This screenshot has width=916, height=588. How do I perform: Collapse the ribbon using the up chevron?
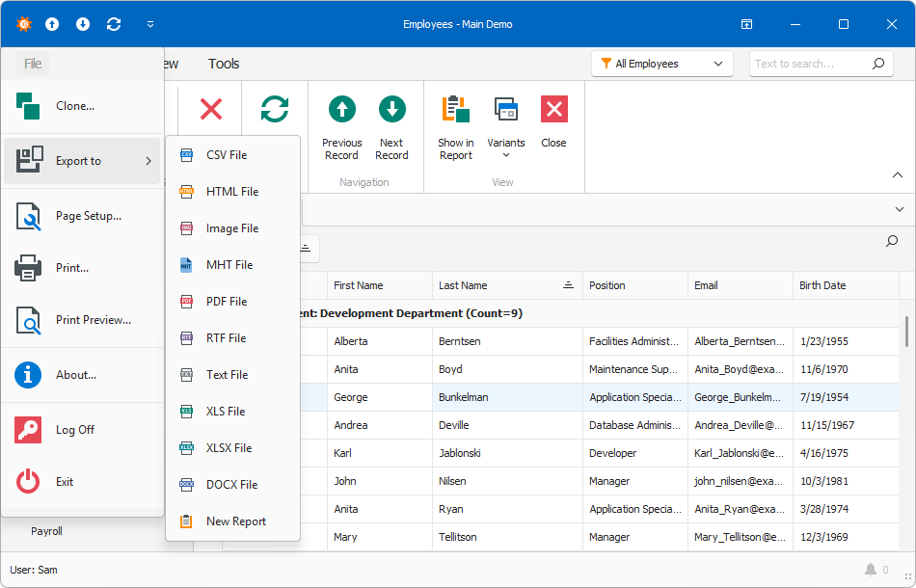(x=896, y=175)
